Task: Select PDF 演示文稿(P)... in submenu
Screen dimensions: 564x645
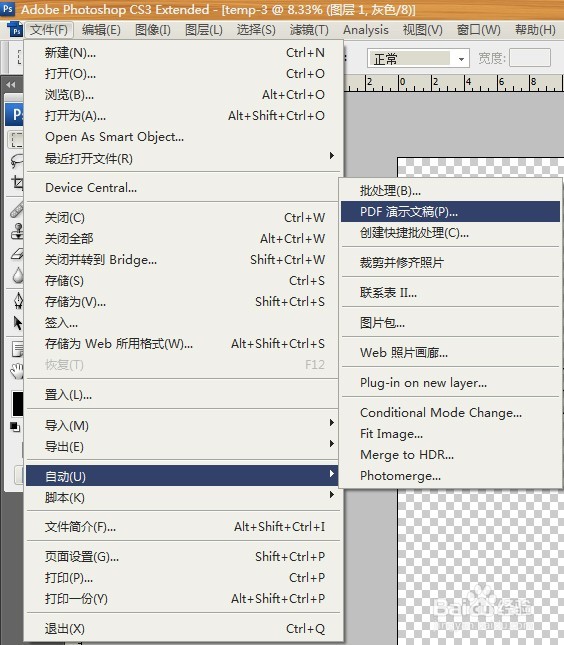Action: click(450, 211)
